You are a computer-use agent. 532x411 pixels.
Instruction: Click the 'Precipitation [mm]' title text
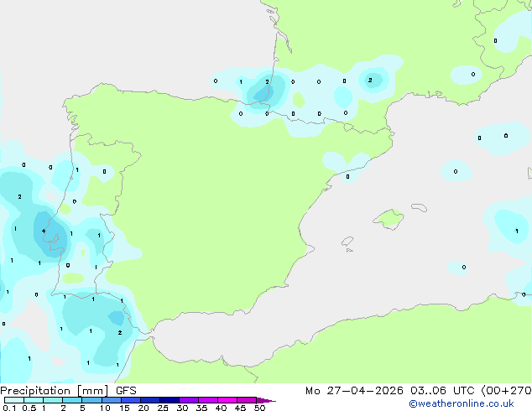tap(55, 391)
